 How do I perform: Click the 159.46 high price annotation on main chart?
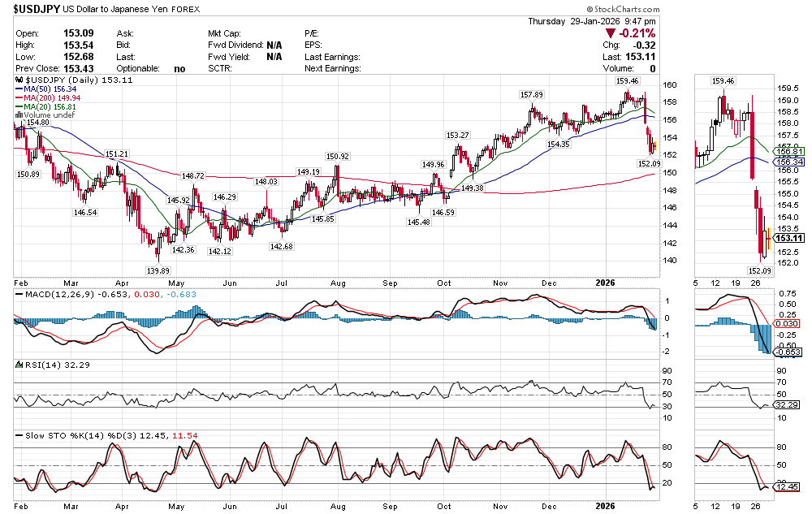628,81
